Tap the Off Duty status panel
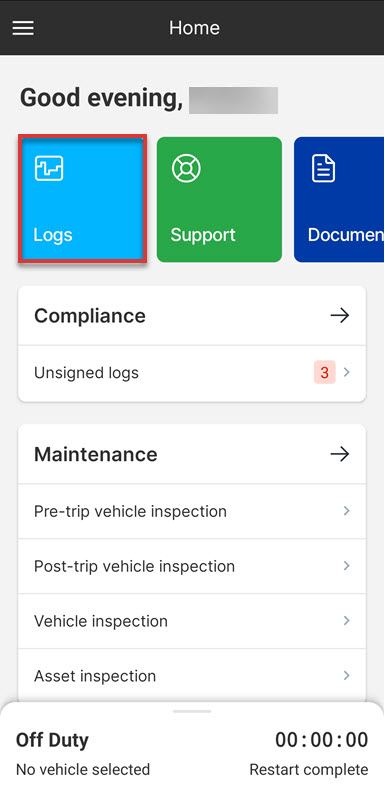385x803 pixels. coord(192,753)
